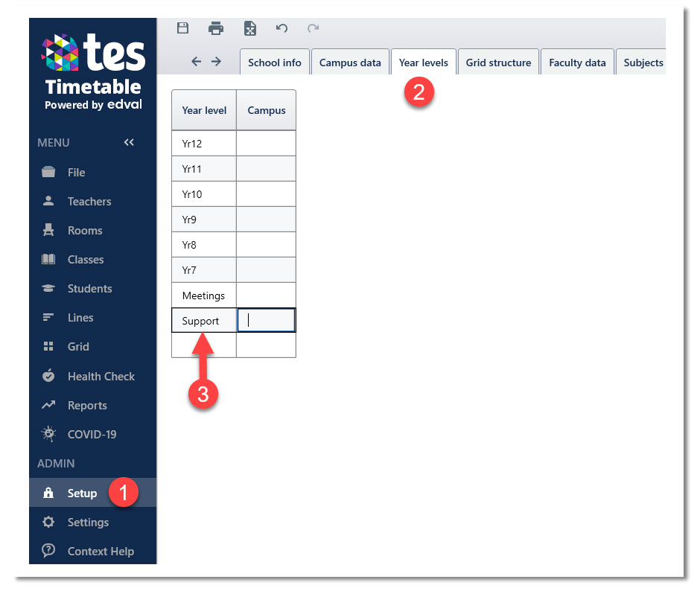Screen dimensions: 700x591
Task: Switch to the Subjects tab
Action: pyautogui.click(x=641, y=62)
